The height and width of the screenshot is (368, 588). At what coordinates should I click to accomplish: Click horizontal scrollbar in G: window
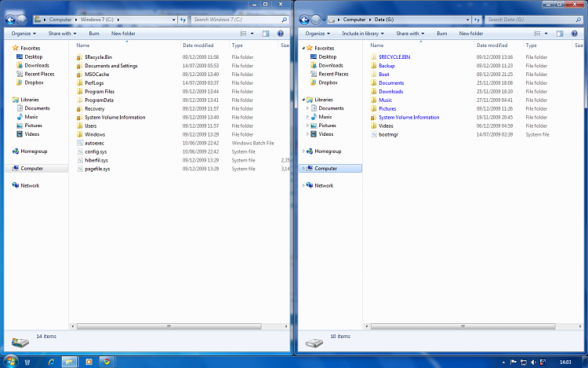pos(463,326)
